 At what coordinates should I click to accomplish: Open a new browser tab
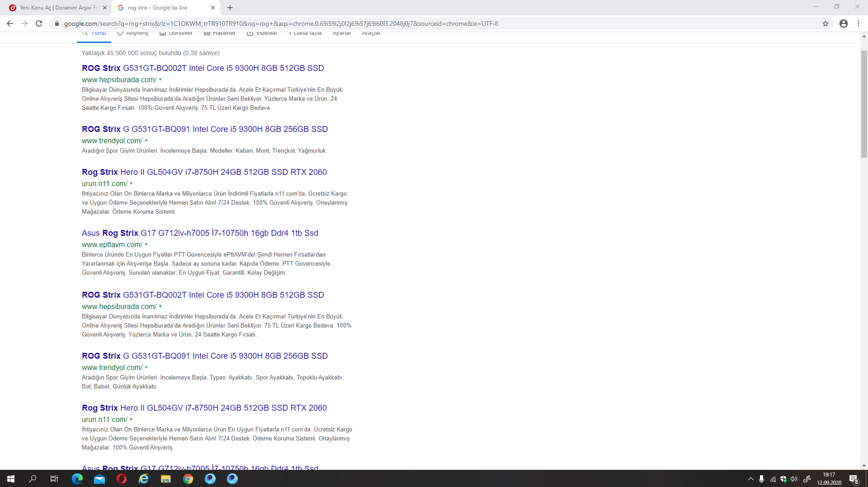230,8
